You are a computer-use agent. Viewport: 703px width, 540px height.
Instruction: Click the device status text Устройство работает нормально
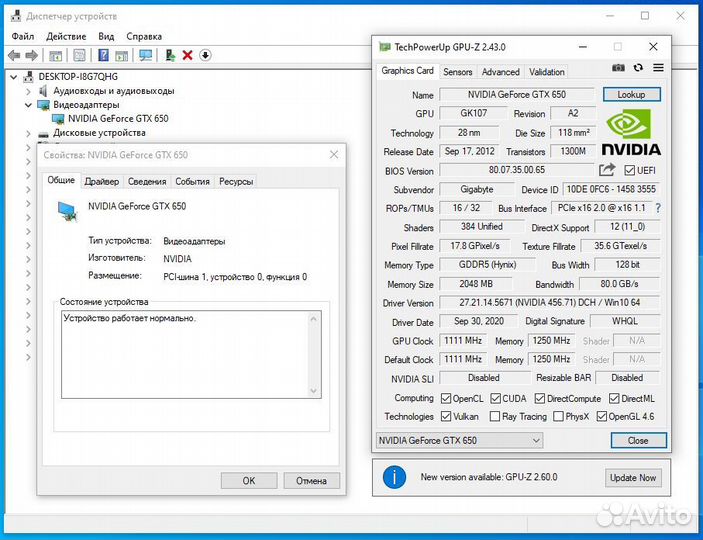tap(130, 318)
